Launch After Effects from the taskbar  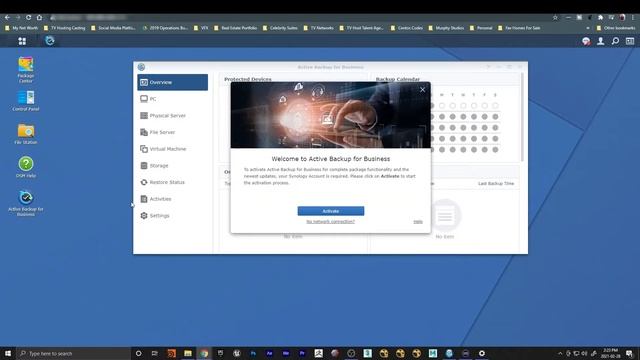(x=269, y=353)
